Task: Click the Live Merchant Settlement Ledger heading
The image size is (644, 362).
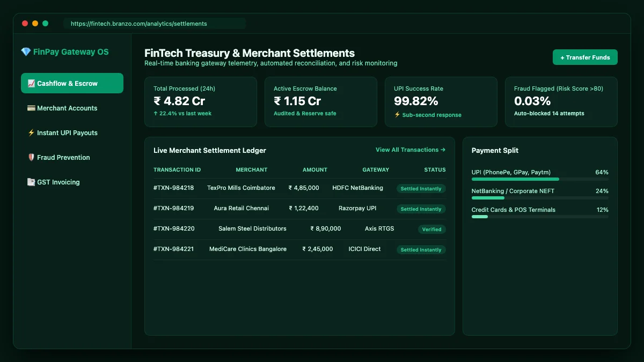Action: coord(210,151)
